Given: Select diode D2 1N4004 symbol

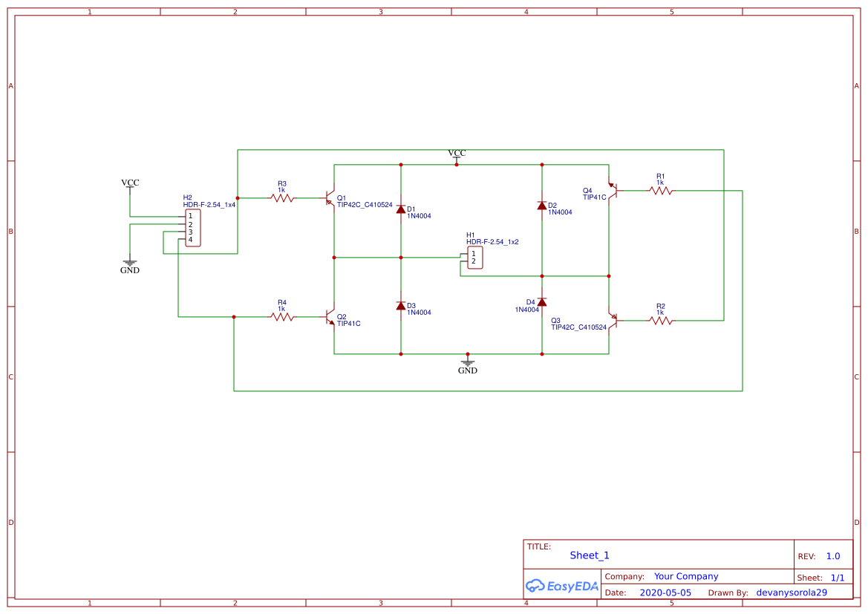Looking at the screenshot, I should (x=542, y=206).
